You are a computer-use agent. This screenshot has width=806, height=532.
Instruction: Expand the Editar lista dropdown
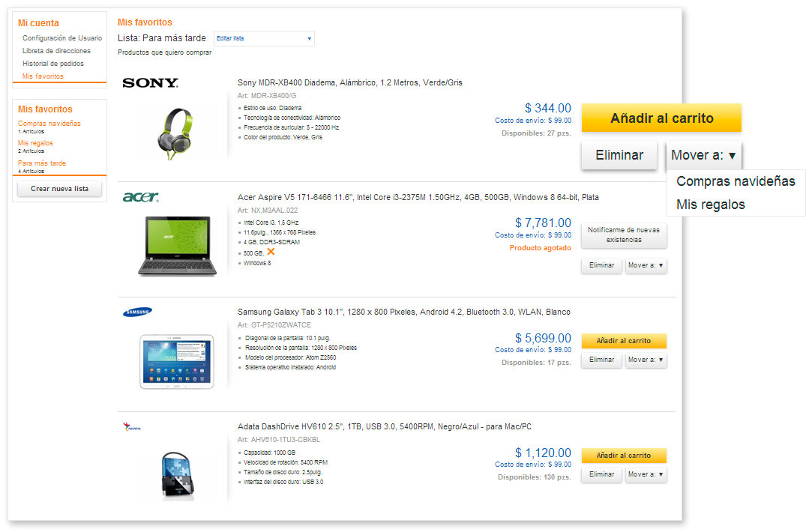click(264, 38)
